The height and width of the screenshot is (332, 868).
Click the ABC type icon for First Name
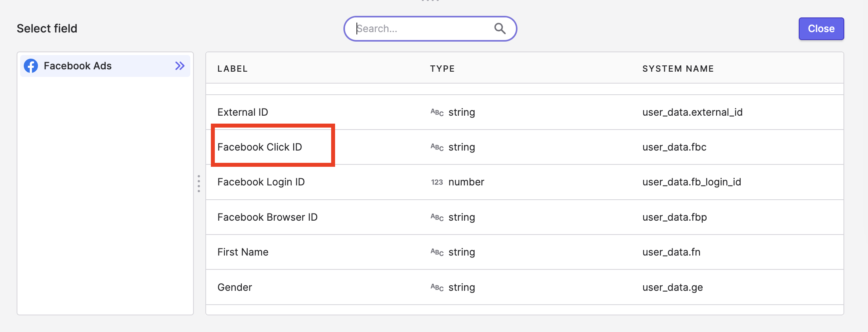437,252
